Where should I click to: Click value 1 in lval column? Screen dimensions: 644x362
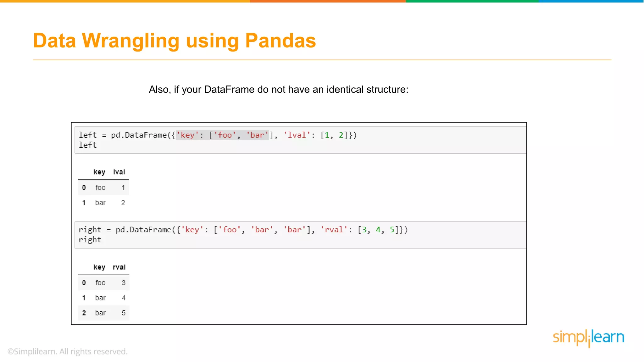coord(123,188)
